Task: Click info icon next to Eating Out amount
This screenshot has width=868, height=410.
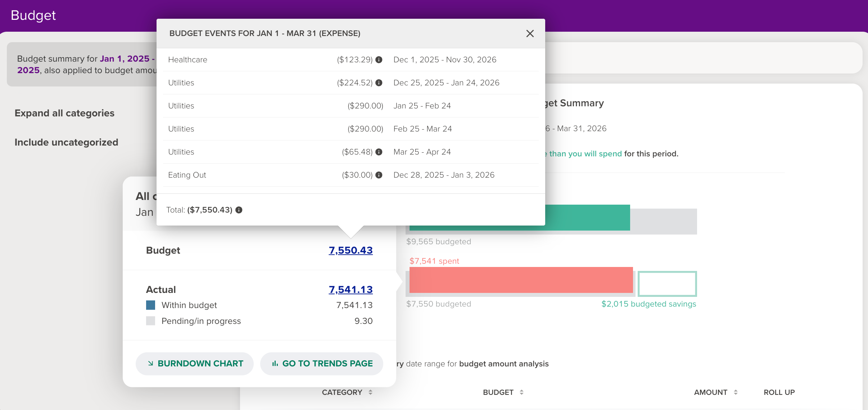Action: point(379,175)
